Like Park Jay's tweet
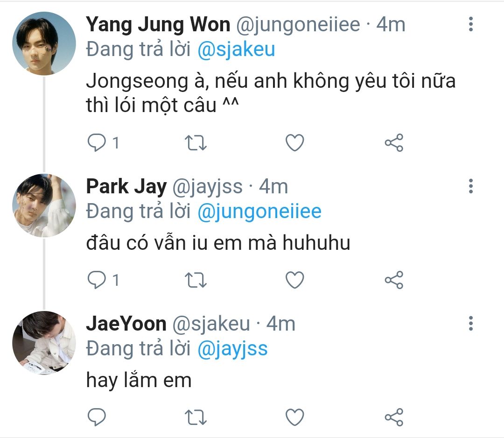The image size is (504, 438). 294,280
